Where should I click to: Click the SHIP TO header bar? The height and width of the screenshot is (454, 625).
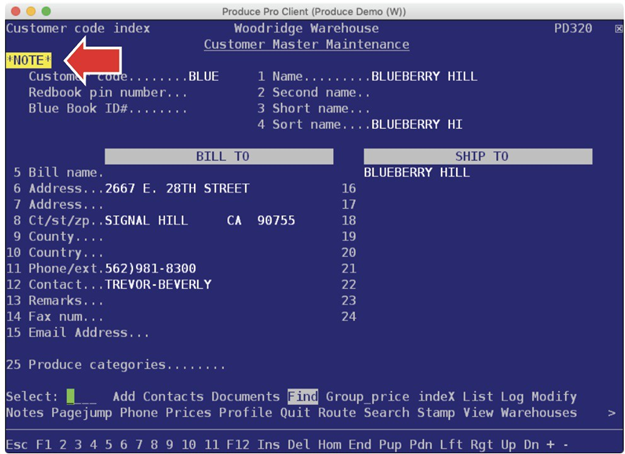point(478,156)
